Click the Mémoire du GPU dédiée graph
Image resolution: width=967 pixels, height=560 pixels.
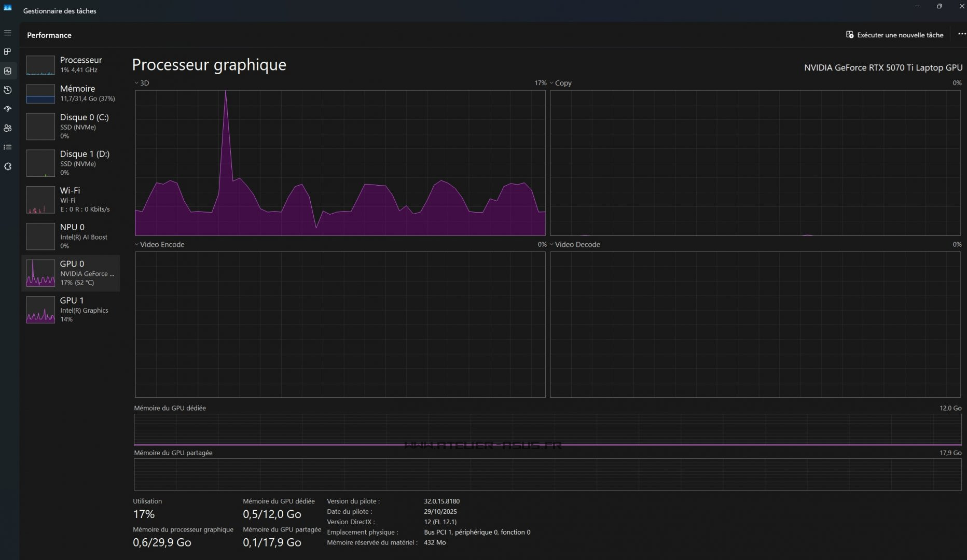pos(547,430)
